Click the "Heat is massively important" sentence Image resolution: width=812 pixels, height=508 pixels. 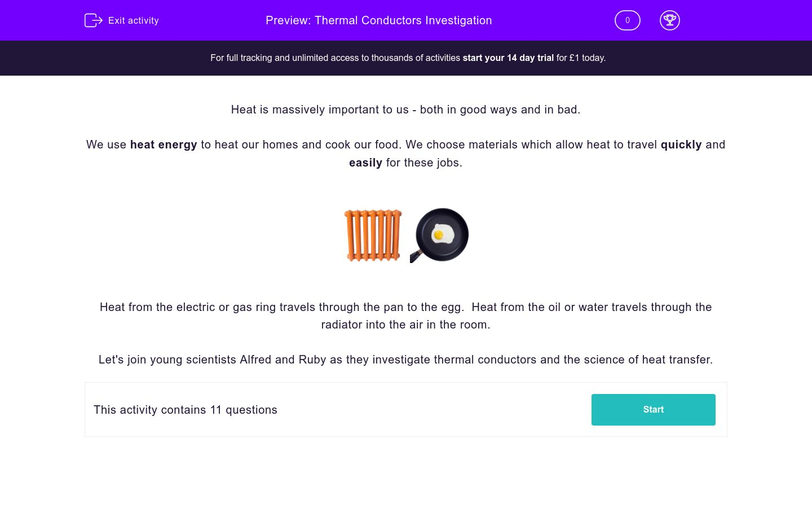(x=405, y=110)
